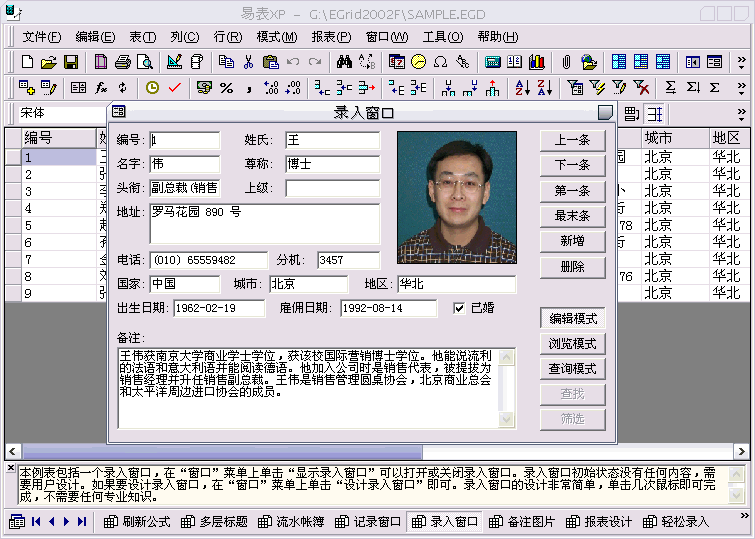Image resolution: width=755 pixels, height=539 pixels.
Task: Switch to 浏览模式
Action: tap(573, 344)
